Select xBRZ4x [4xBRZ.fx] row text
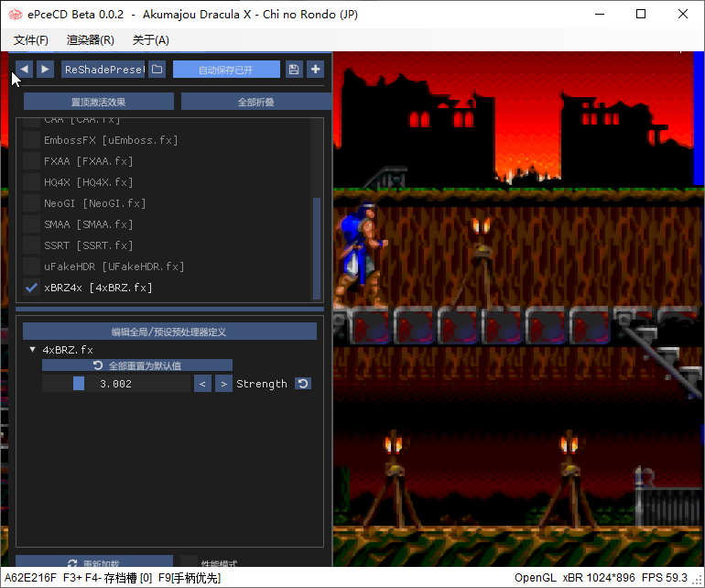 tap(98, 288)
